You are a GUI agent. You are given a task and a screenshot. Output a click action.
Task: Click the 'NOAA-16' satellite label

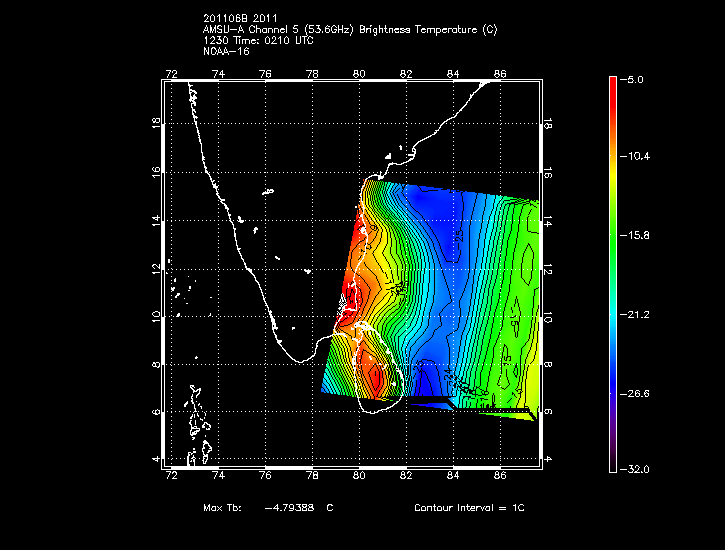(226, 51)
